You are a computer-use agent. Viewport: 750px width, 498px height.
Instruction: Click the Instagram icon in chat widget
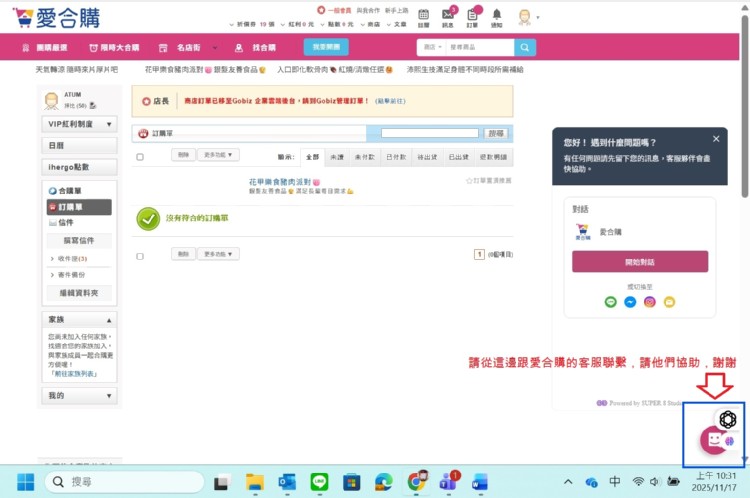649,301
